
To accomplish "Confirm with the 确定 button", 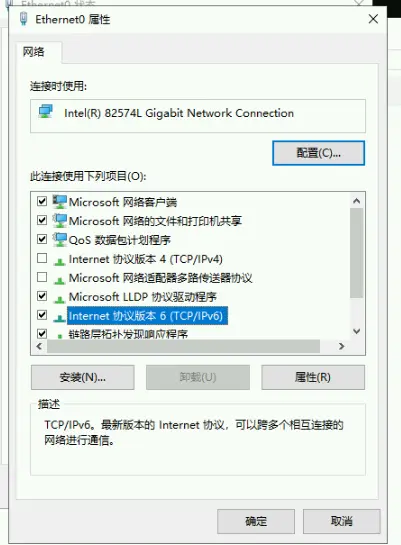I will pyautogui.click(x=256, y=521).
